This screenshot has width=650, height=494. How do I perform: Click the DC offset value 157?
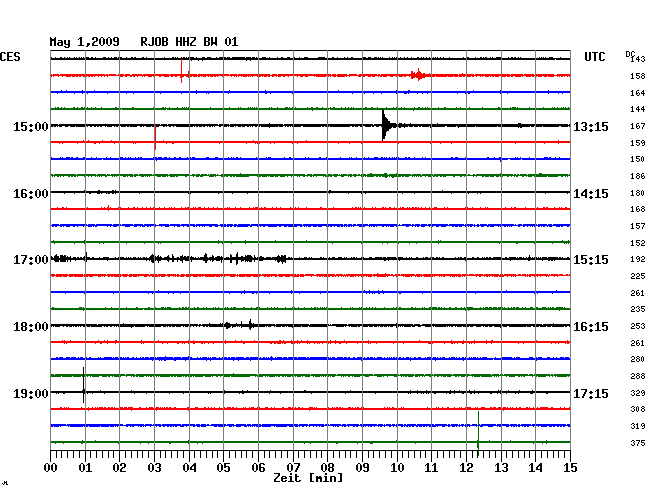click(638, 226)
